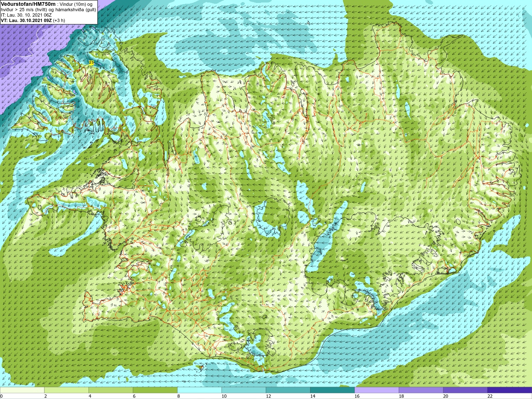
Task: Click the 'Vindur (10m) og' header text
Action: coord(76,4)
